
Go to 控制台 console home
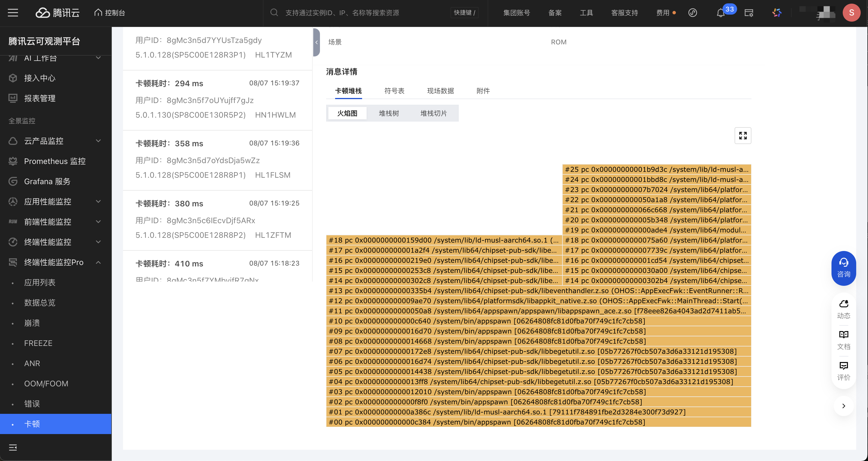110,13
